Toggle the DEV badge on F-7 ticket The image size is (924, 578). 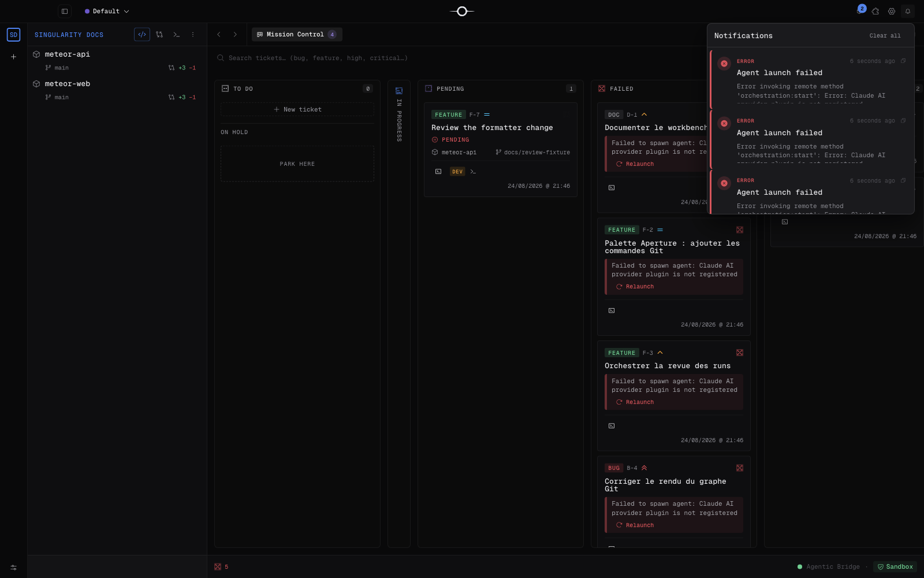pos(457,172)
